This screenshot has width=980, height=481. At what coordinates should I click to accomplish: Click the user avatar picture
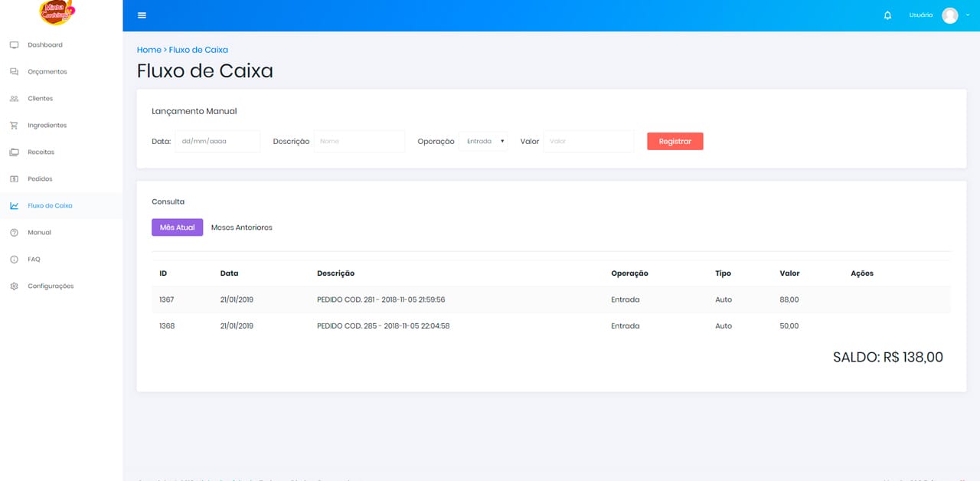(x=949, y=15)
